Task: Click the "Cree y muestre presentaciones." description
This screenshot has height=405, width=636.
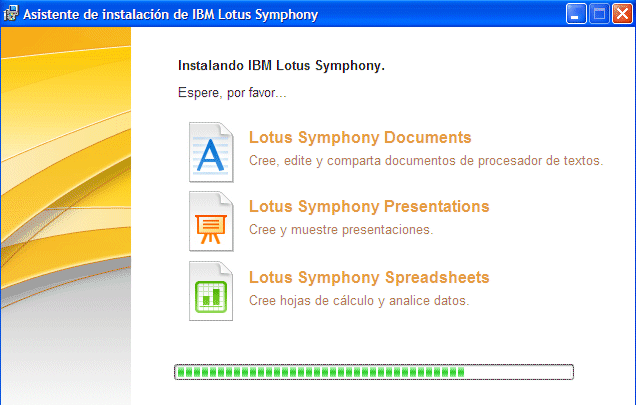Action: 341,230
